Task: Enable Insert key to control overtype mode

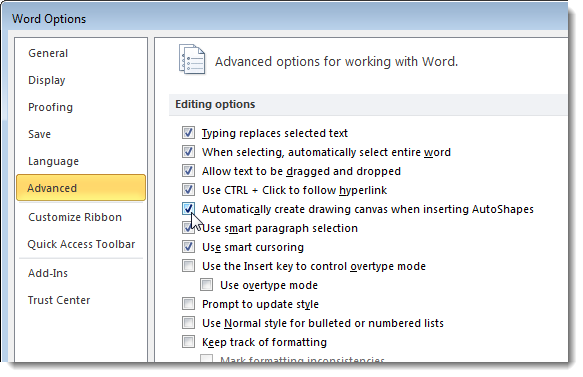Action: (188, 265)
